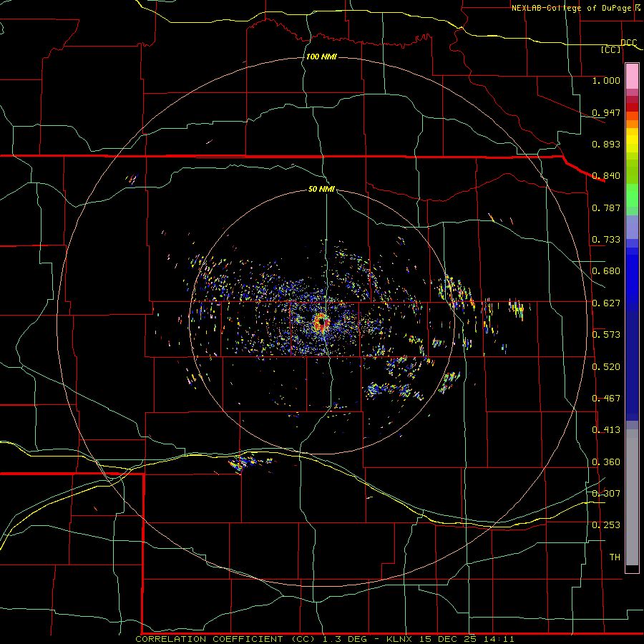Select the 0.413 legend value
The width and height of the screenshot is (644, 644).
[x=606, y=430]
